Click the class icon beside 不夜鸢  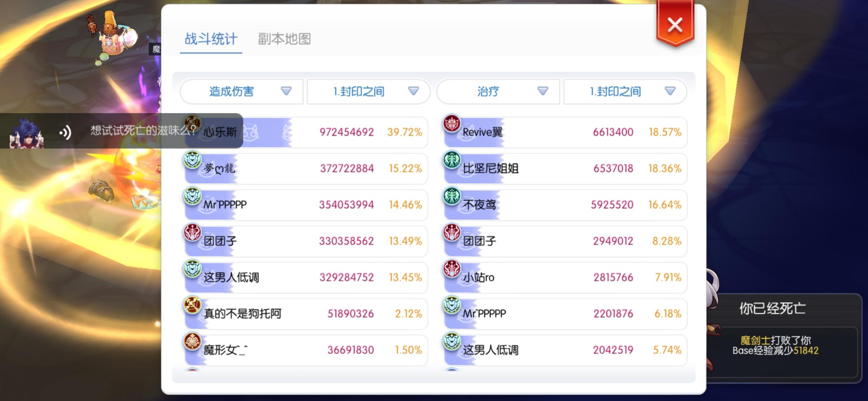point(452,196)
